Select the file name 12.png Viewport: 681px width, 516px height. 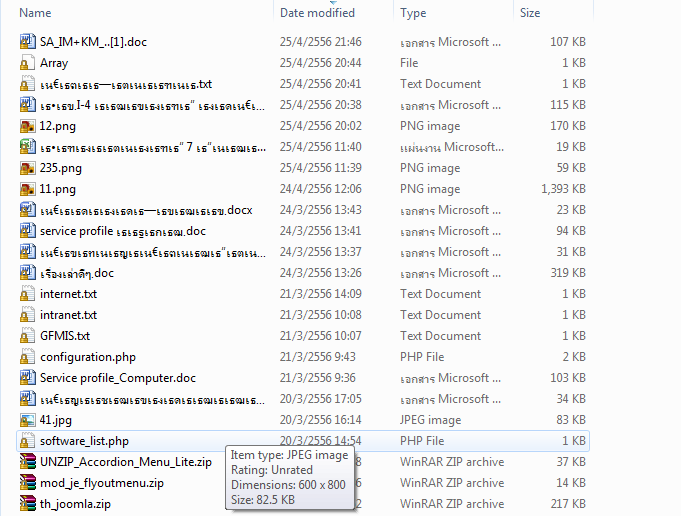tap(57, 126)
